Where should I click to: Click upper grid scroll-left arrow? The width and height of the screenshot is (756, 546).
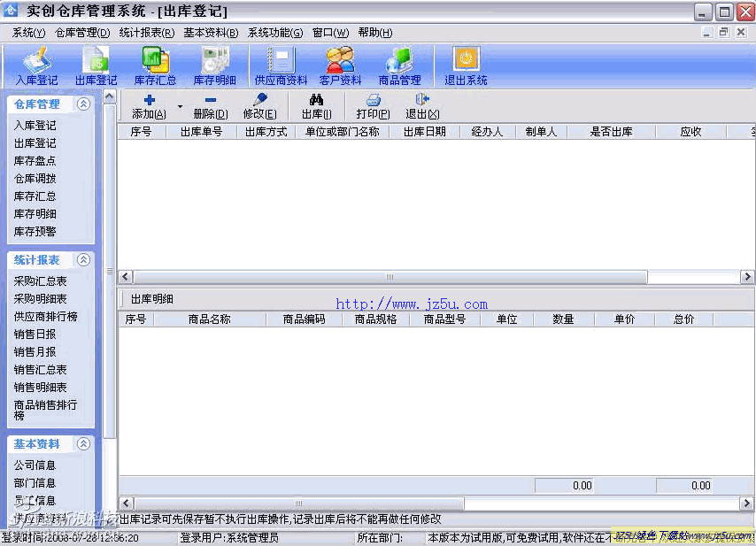point(126,277)
